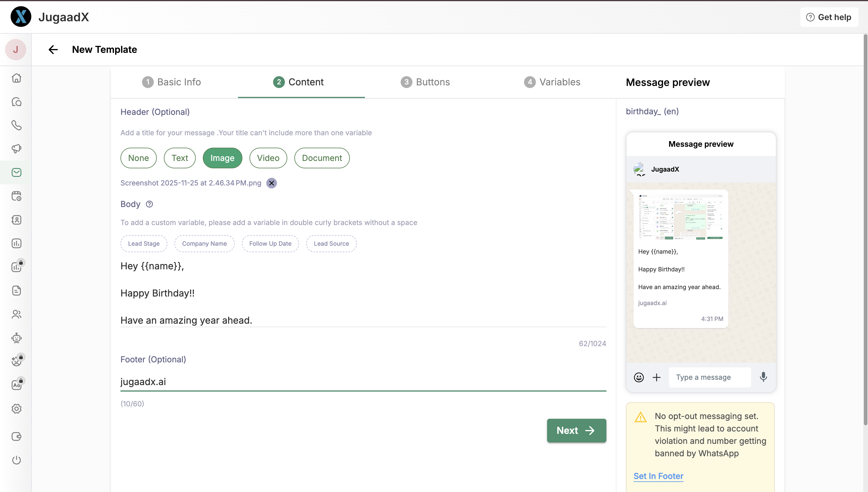Click the Next button
This screenshot has width=868, height=492.
pos(576,431)
